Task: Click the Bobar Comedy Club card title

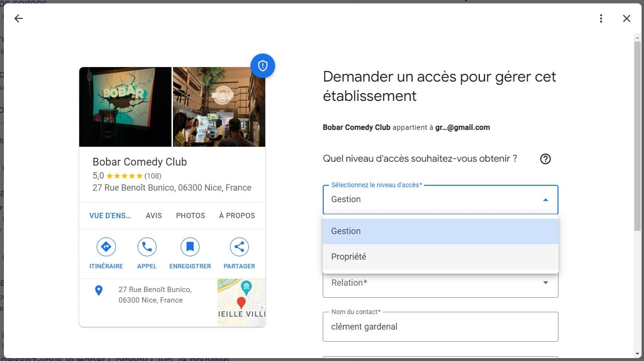Action: point(140,162)
